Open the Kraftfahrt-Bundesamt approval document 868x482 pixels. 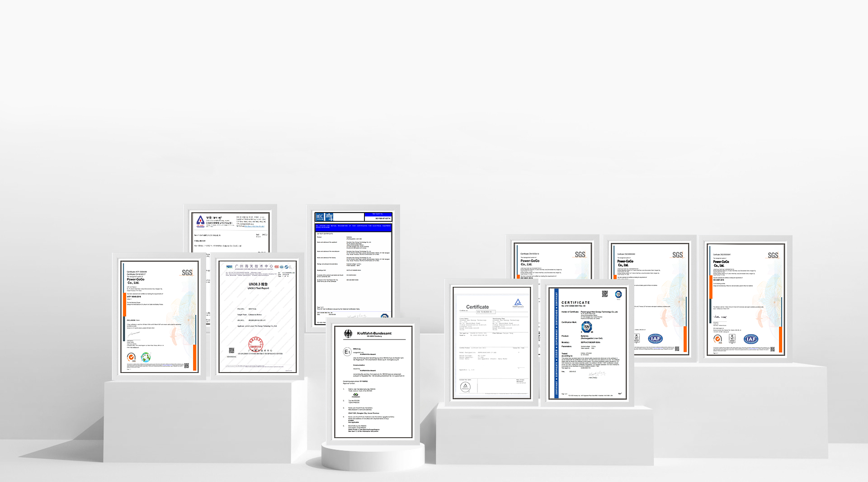tap(373, 382)
